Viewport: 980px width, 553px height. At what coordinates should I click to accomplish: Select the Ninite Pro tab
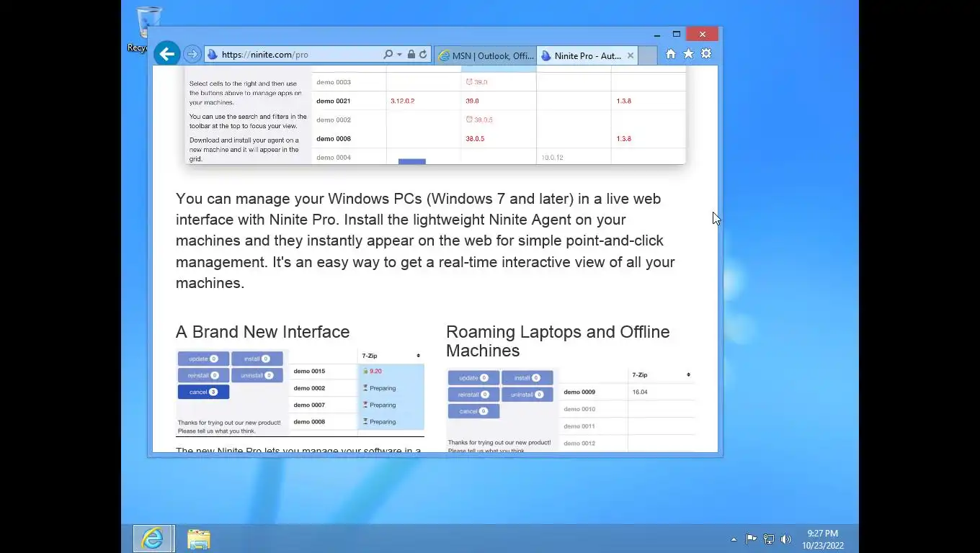pos(588,55)
